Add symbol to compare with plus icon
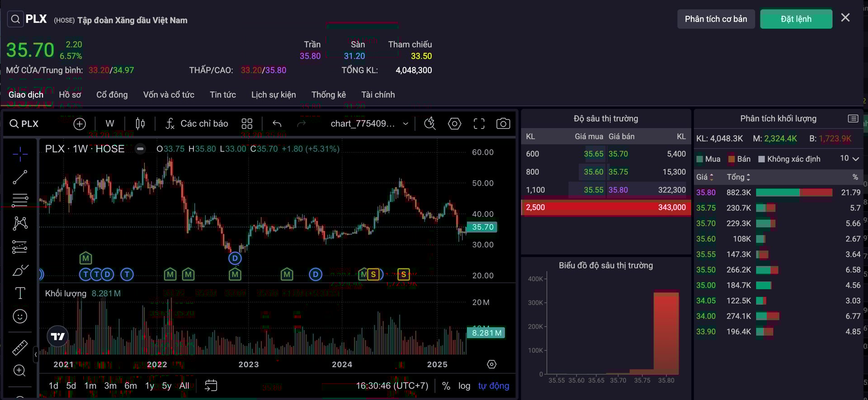The image size is (868, 400). click(x=80, y=124)
